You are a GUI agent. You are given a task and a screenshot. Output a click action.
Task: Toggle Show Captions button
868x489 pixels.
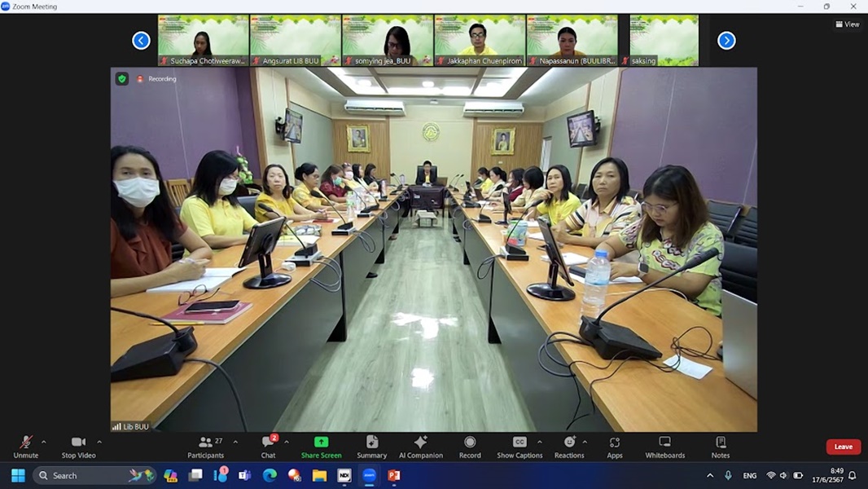[519, 446]
